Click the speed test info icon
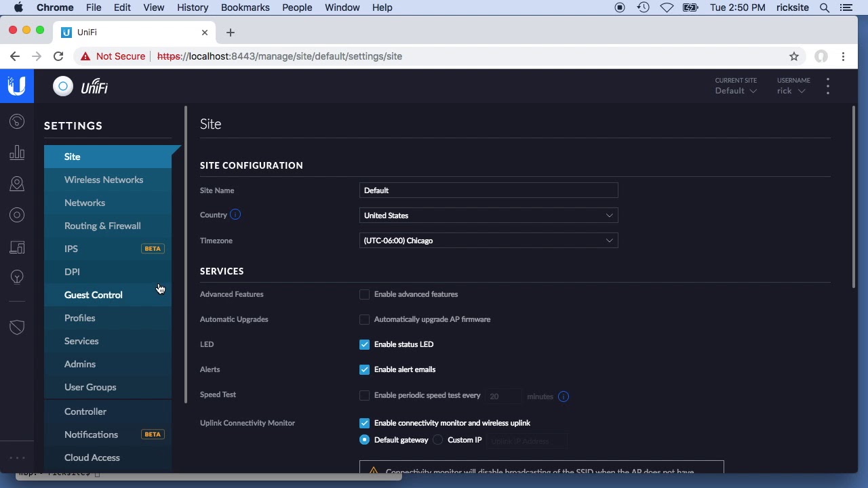868x488 pixels. (564, 396)
